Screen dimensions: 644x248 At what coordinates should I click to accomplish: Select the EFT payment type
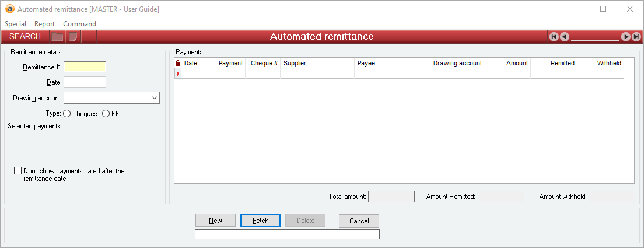[106, 114]
